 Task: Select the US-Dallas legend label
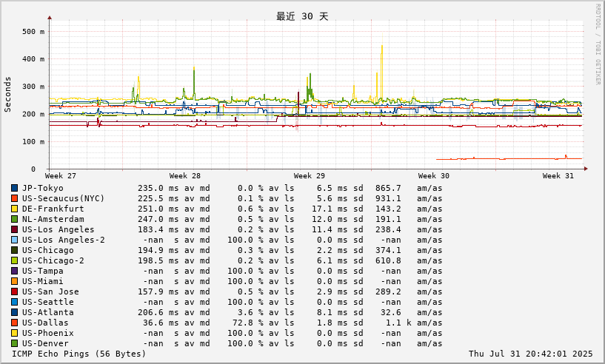click(x=45, y=323)
